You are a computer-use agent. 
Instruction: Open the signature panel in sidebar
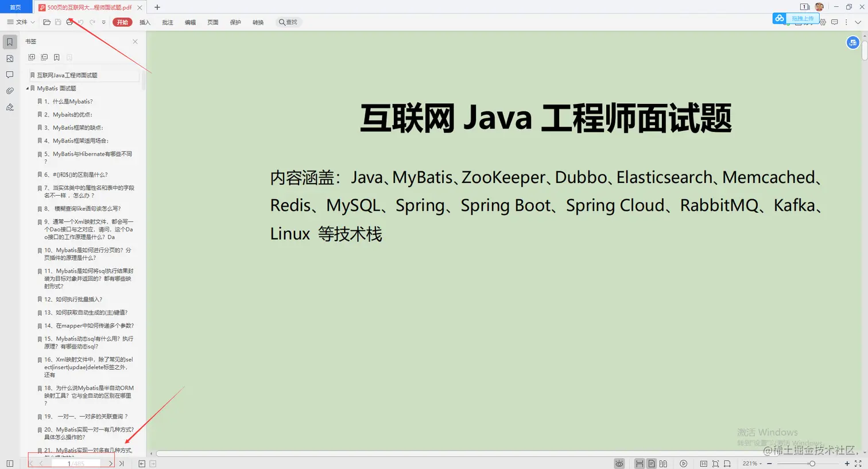tap(10, 107)
